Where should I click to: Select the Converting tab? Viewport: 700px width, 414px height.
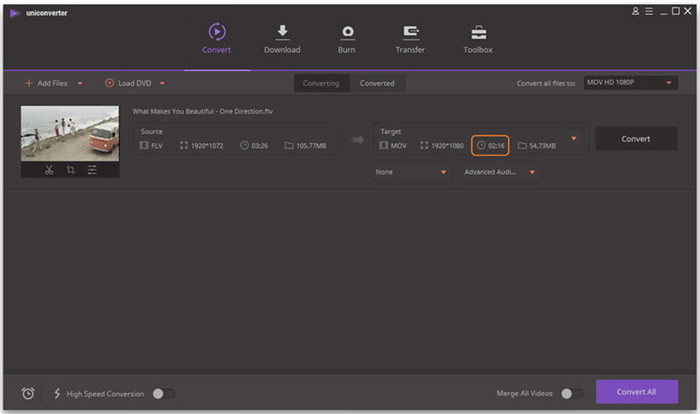pos(322,83)
